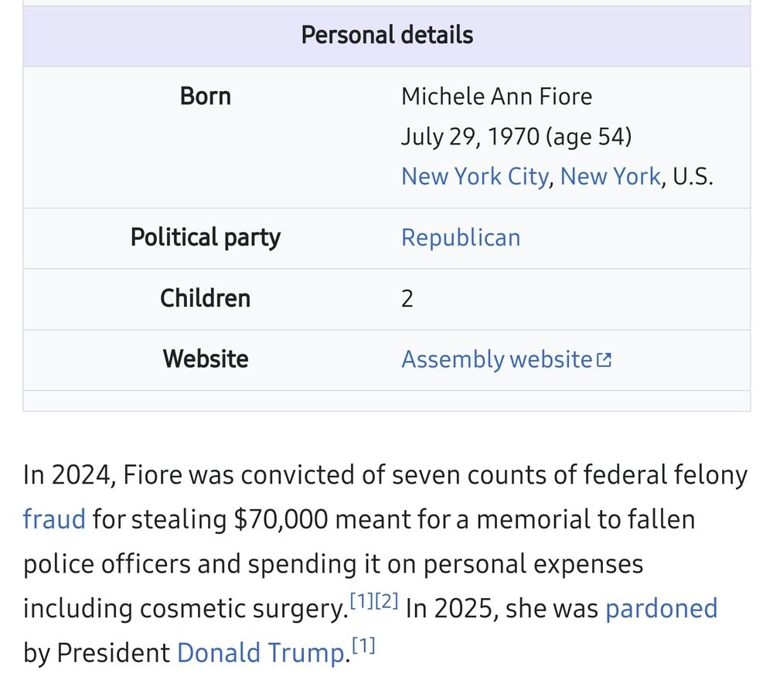
Task: Click the name Michele Ann Fiore
Action: click(496, 96)
